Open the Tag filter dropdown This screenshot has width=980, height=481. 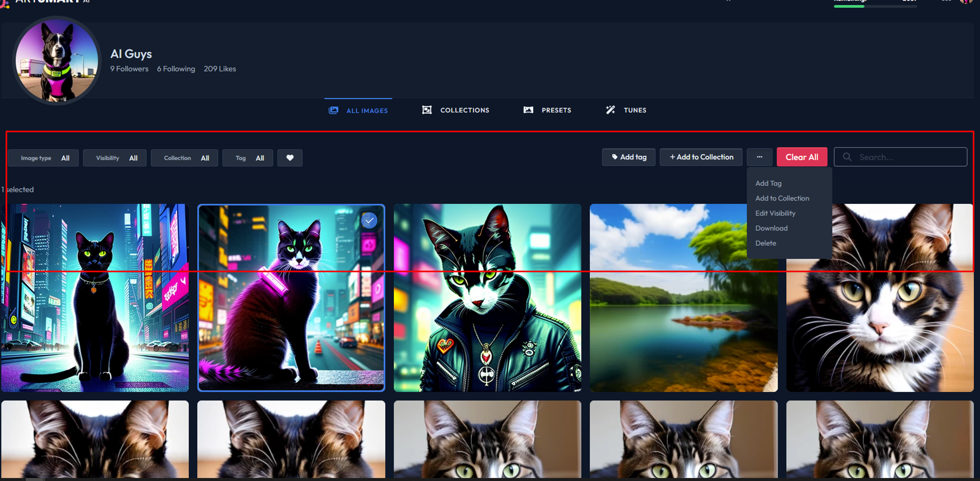coord(247,158)
